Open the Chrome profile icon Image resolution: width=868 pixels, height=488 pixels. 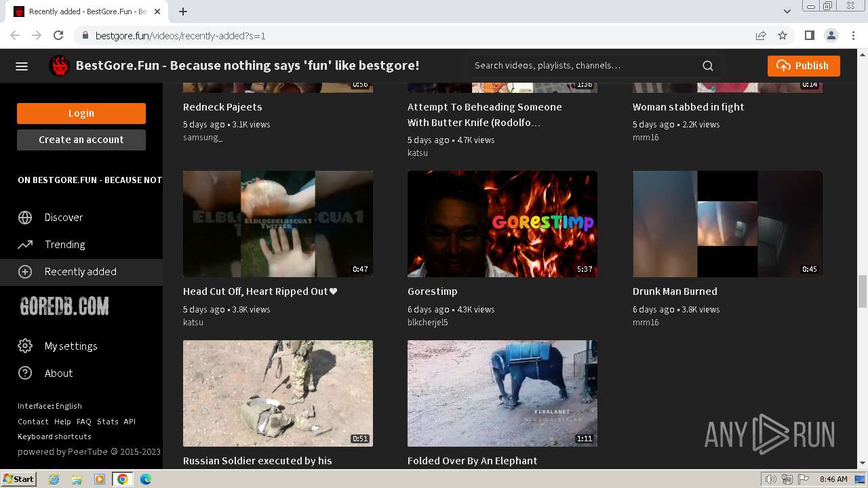(831, 35)
